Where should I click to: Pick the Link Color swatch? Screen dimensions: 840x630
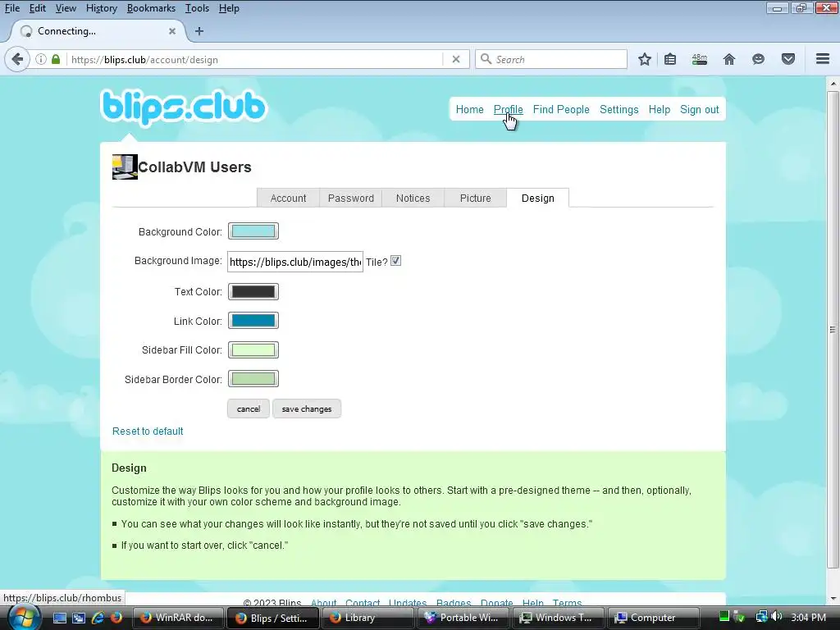[253, 321]
